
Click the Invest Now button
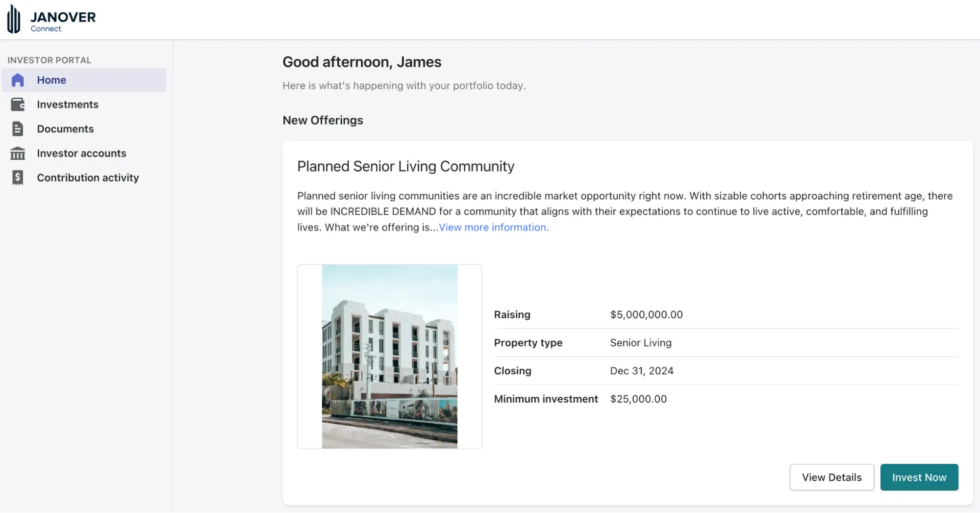(x=919, y=477)
